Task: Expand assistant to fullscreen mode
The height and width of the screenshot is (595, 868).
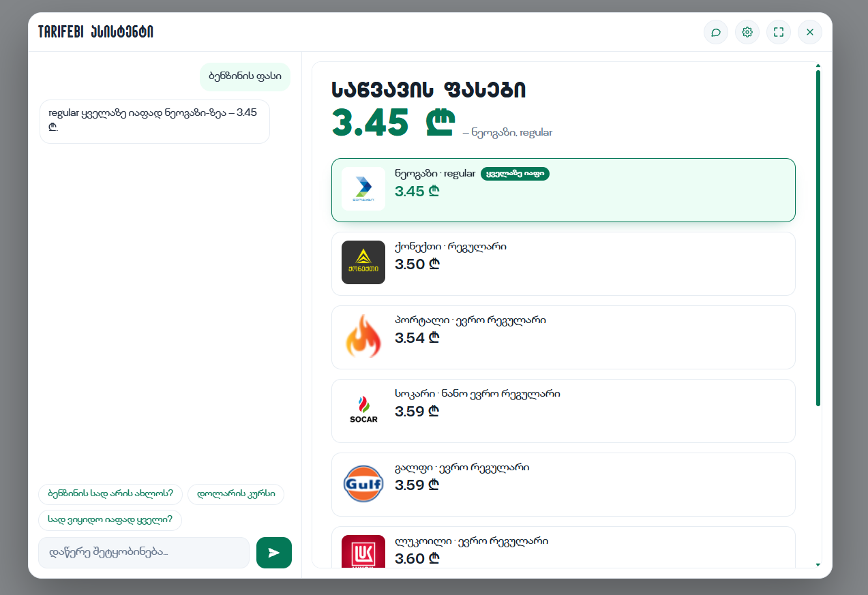Action: 779,32
